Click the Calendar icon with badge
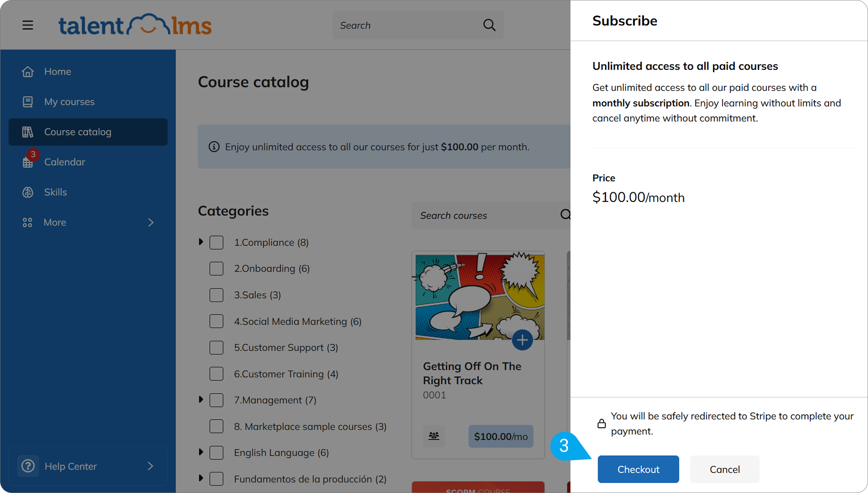The width and height of the screenshot is (868, 493). point(28,161)
